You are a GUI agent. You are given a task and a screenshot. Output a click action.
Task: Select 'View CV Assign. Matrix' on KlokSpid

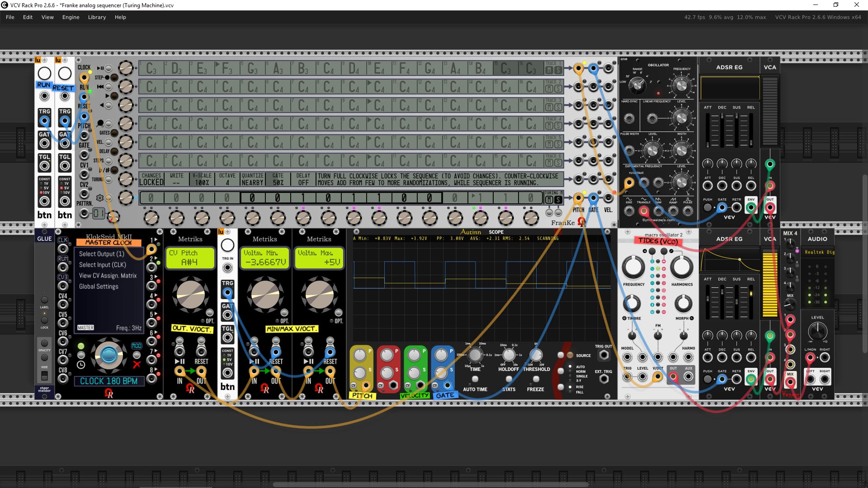point(108,276)
